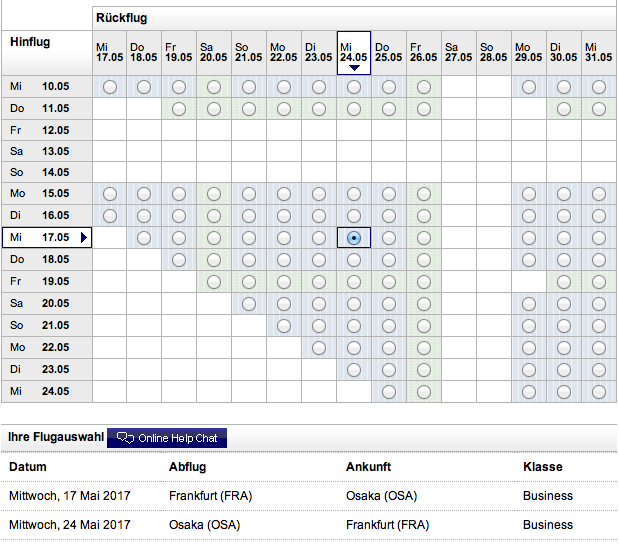Viewport: 619px width, 547px height.
Task: Click the Mi 17.05 highlighted outbound row header
Action: click(x=40, y=238)
